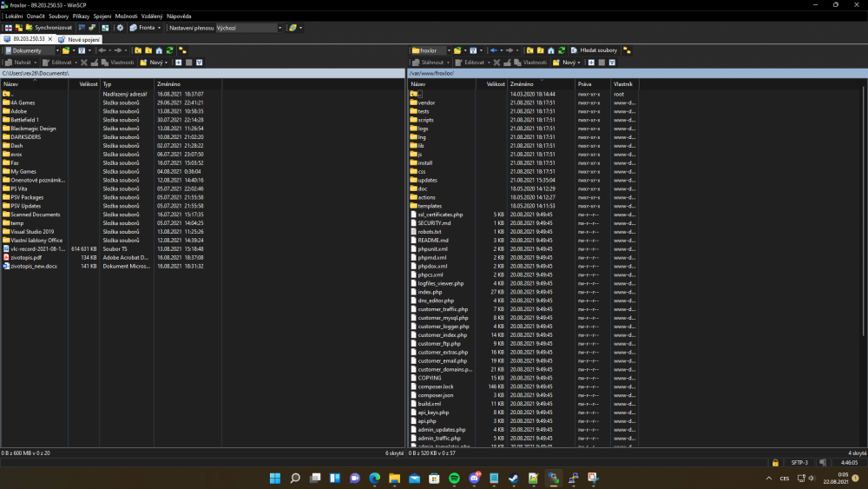Navigate back in the remote panel
Viewport: 868px width, 489px height.
(495, 50)
